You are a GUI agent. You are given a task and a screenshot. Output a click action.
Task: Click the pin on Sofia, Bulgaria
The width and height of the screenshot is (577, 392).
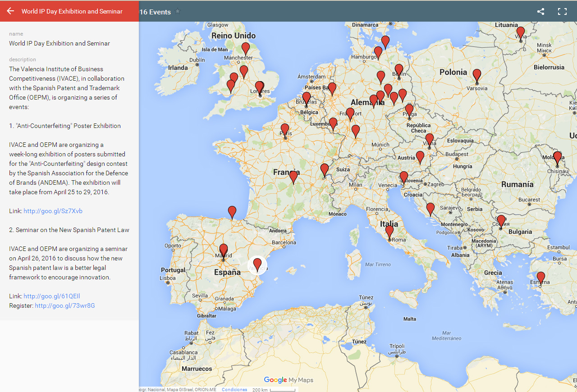(x=501, y=221)
